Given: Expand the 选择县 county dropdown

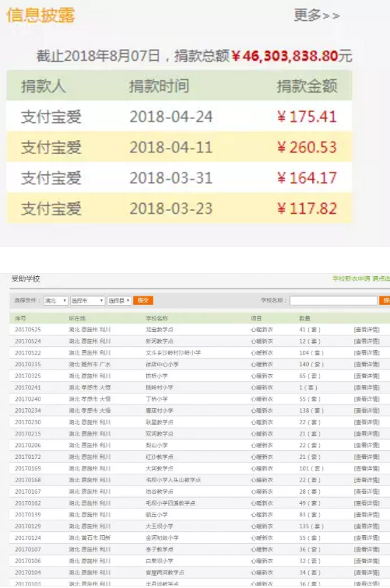Looking at the screenshot, I should click(x=119, y=300).
